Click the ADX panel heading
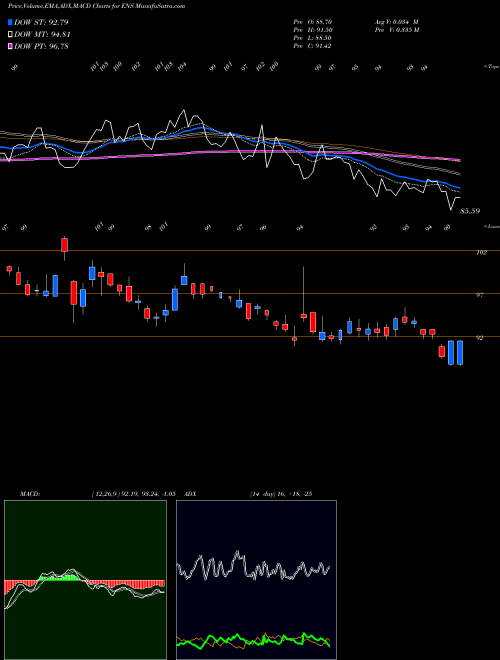The width and height of the screenshot is (500, 660). (x=190, y=494)
